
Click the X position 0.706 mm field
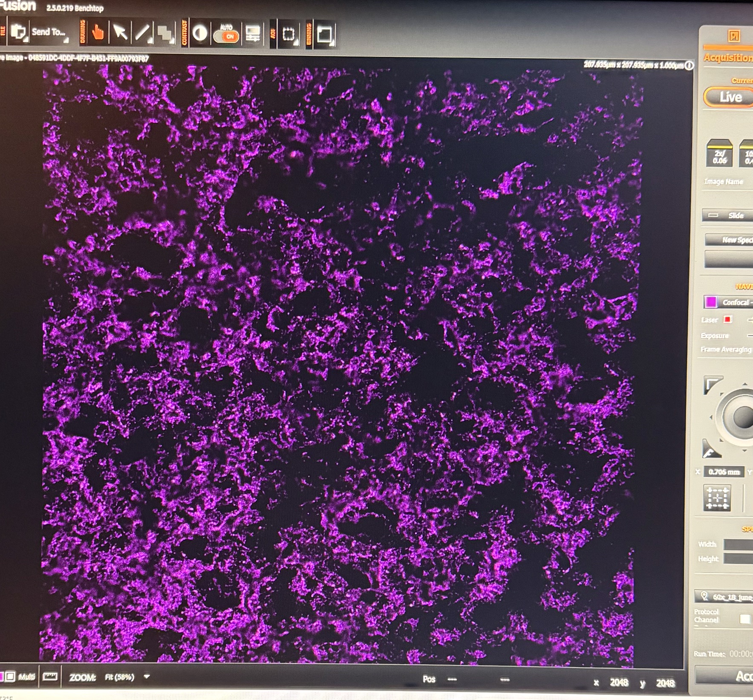click(x=724, y=472)
